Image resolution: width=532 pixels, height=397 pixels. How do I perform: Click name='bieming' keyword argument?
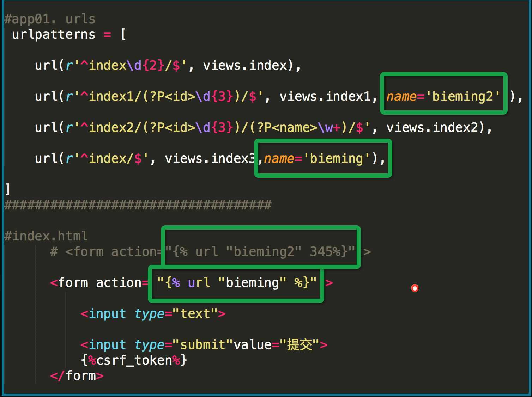click(x=317, y=158)
